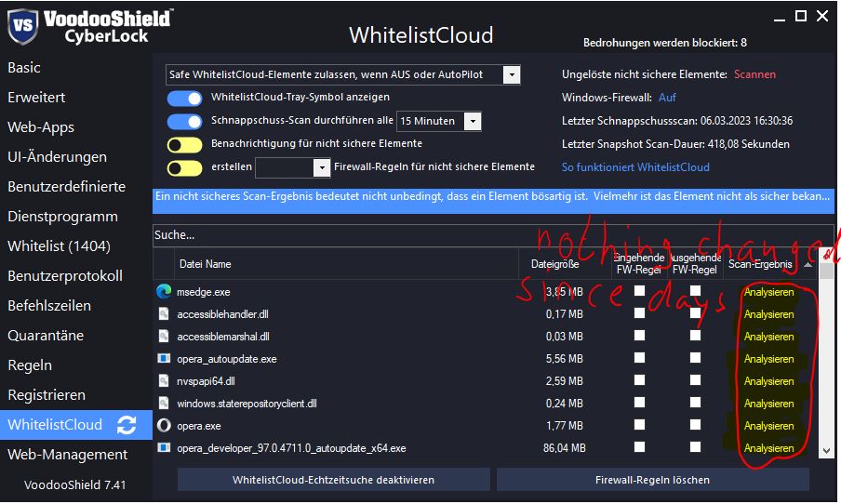841x504 pixels.
Task: Click the windows.staterepositoryclient.dll file icon
Action: [x=164, y=404]
